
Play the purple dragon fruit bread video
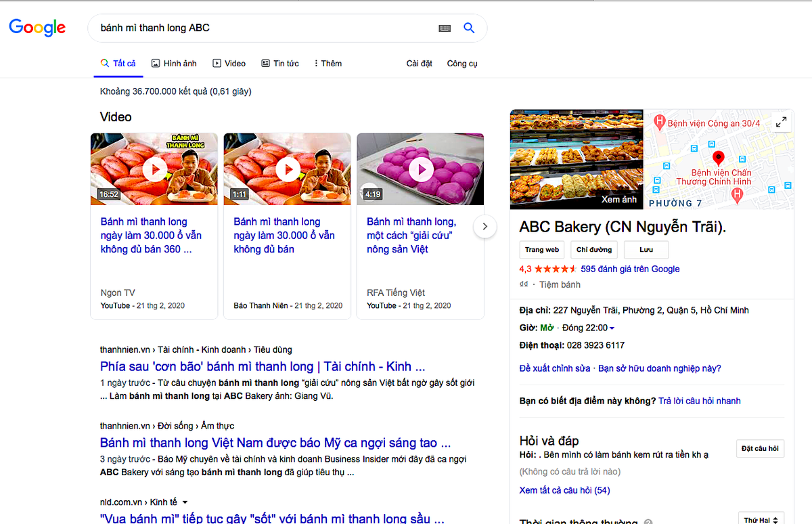(x=420, y=169)
